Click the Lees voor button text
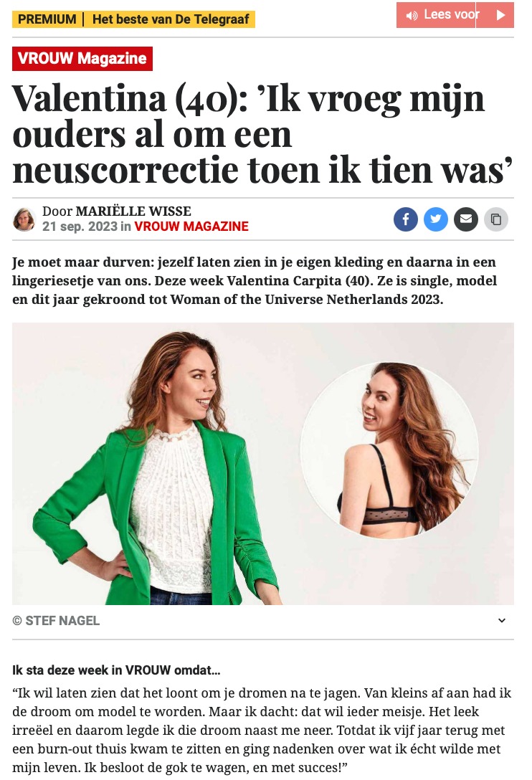532x780 pixels. (451, 14)
